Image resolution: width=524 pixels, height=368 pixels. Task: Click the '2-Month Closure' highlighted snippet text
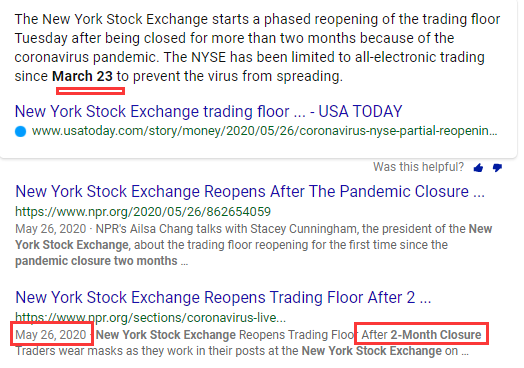pyautogui.click(x=436, y=335)
